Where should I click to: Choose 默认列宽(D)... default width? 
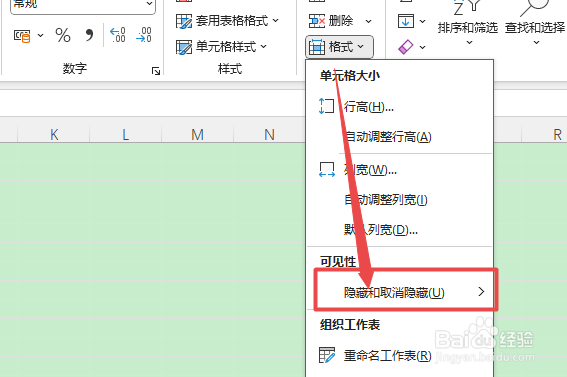point(399,230)
